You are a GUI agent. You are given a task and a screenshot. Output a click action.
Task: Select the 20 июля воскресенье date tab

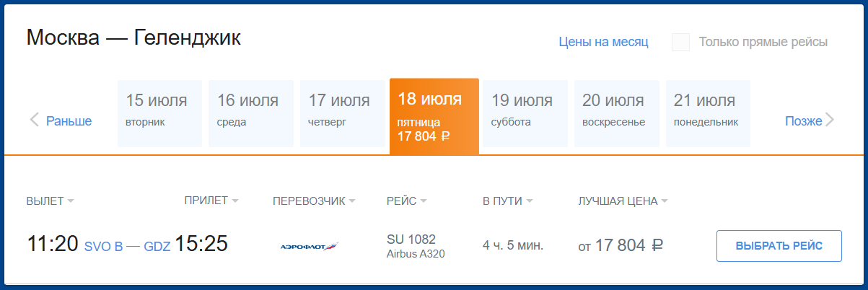point(617,113)
